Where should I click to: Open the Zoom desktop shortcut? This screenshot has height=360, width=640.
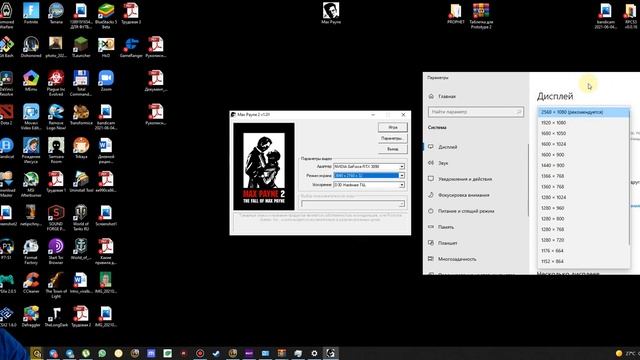[x=106, y=80]
